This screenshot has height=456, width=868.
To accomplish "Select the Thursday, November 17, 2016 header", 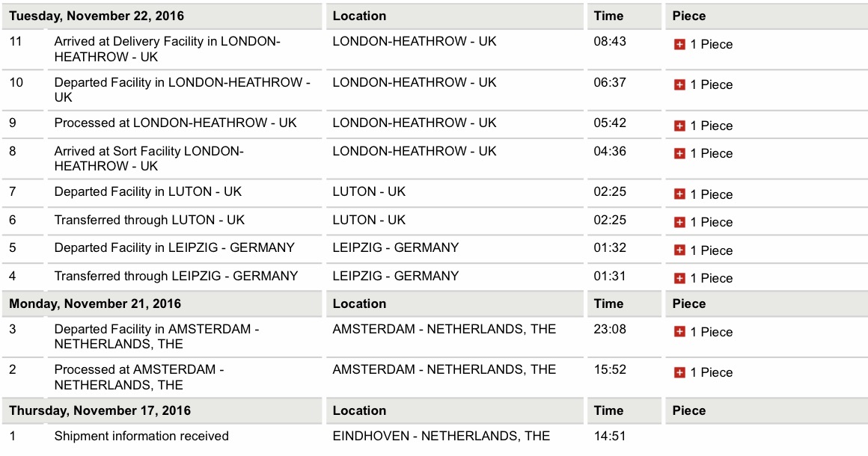I will (100, 410).
